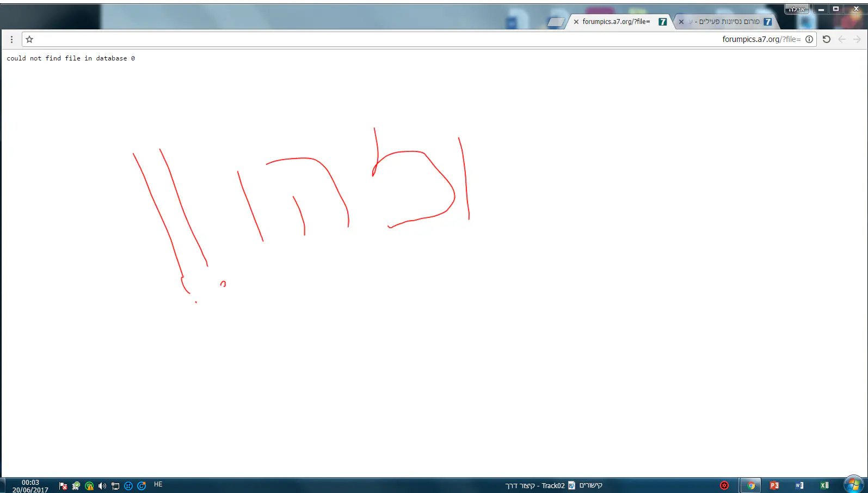Screen dimensions: 868x493
Task: Open Excel from the taskbar
Action: pos(824,485)
